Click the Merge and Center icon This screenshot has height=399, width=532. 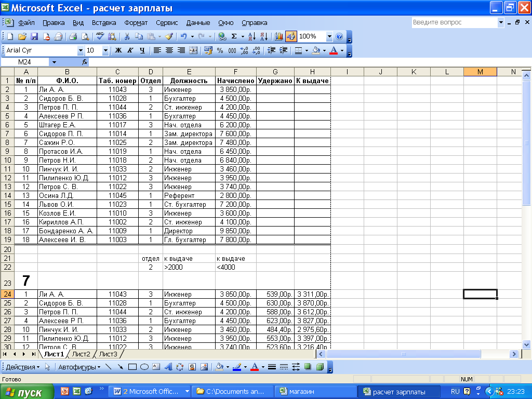tap(193, 50)
